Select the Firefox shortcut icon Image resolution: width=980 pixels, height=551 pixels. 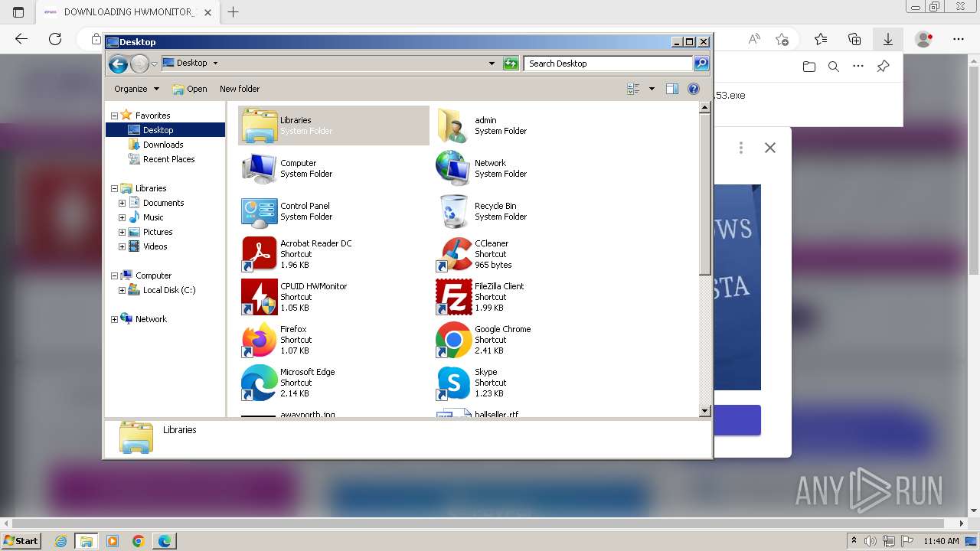pos(259,340)
